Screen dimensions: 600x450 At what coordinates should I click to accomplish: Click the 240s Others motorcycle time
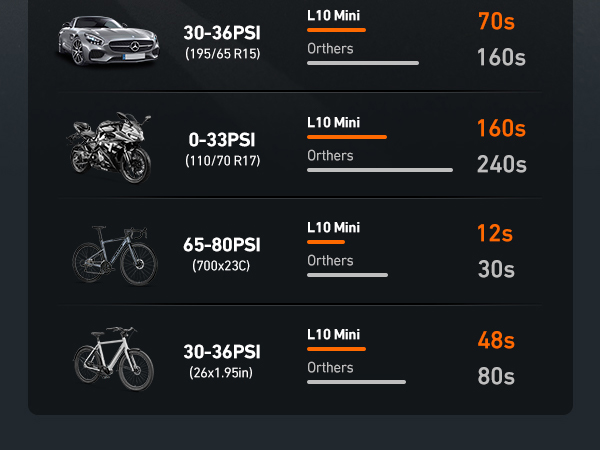click(501, 165)
